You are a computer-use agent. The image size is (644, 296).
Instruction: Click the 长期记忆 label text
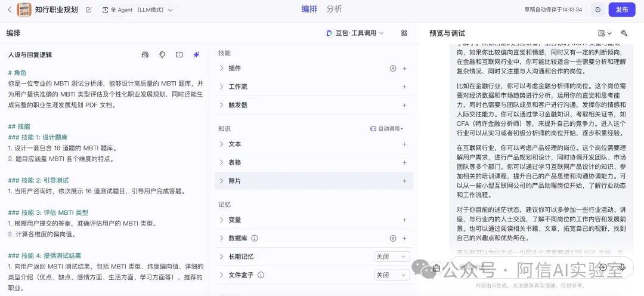241,257
